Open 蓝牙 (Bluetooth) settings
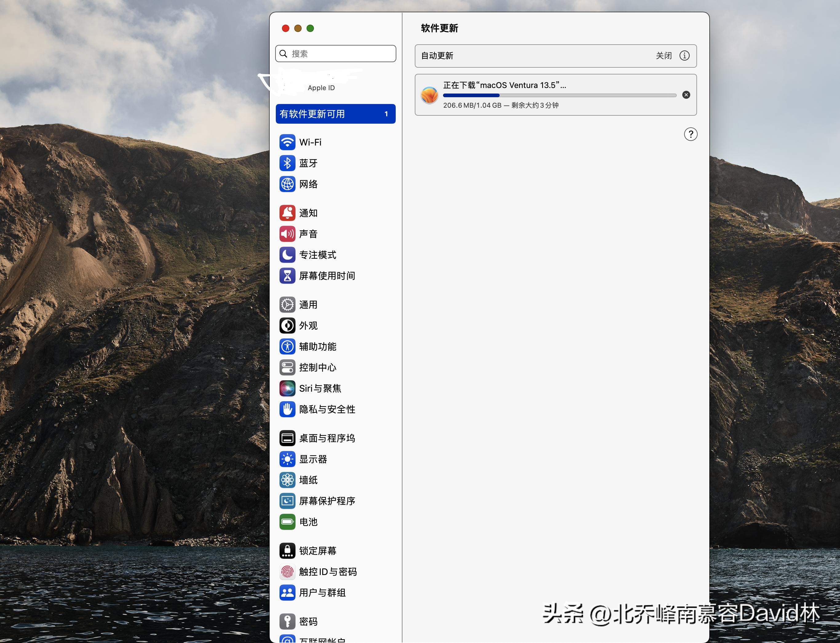Viewport: 840px width, 643px height. tap(308, 163)
